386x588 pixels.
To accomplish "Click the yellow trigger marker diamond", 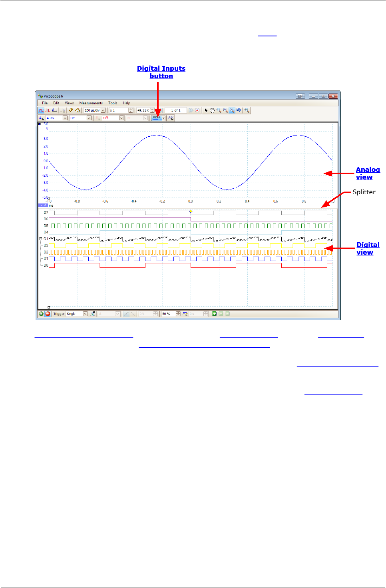I will tap(191, 211).
